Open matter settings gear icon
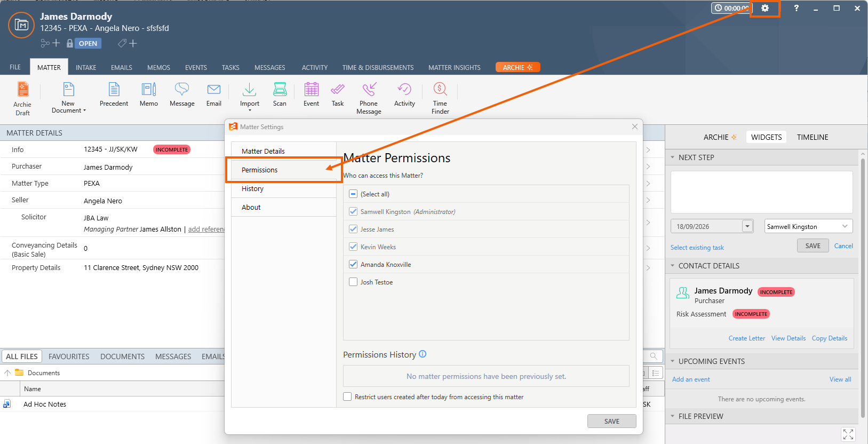Viewport: 868px width, 444px height. coord(765,8)
